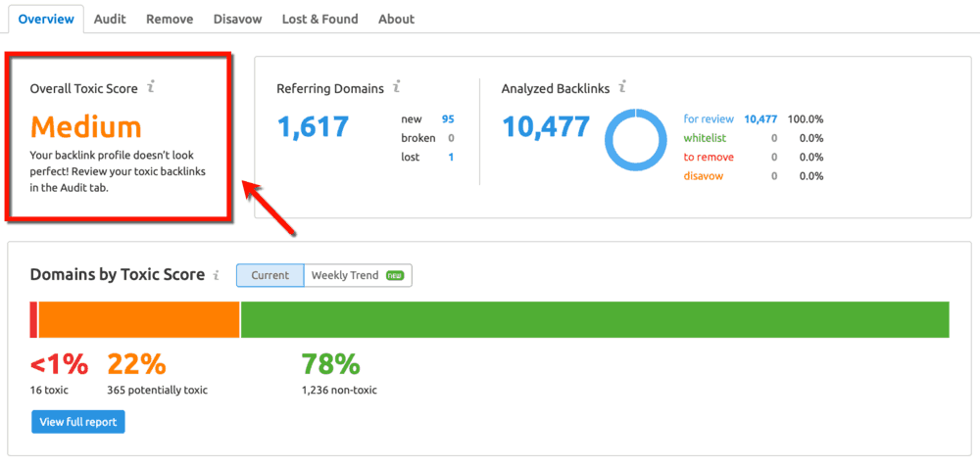Click the <1% toxic percentage
980x466 pixels.
point(60,364)
